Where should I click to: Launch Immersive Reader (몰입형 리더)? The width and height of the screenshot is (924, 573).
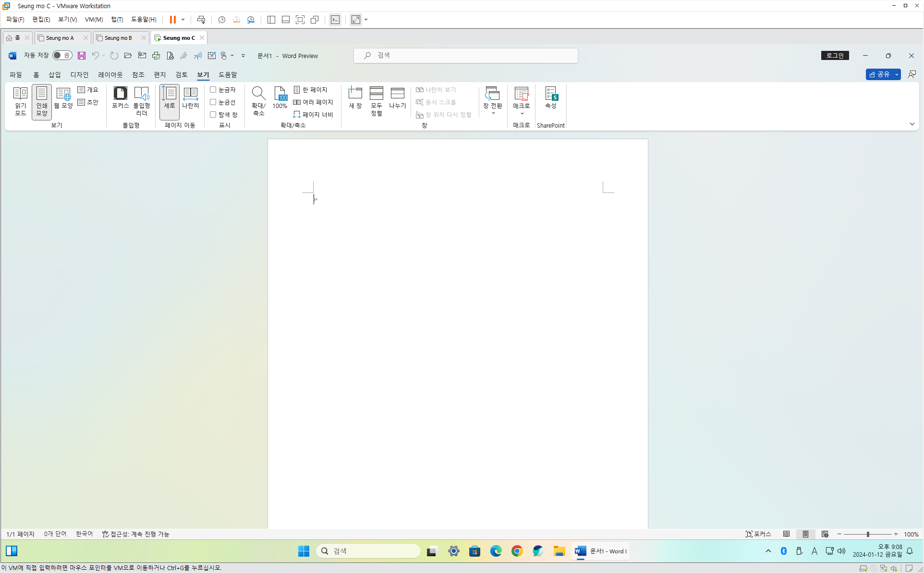tap(141, 101)
